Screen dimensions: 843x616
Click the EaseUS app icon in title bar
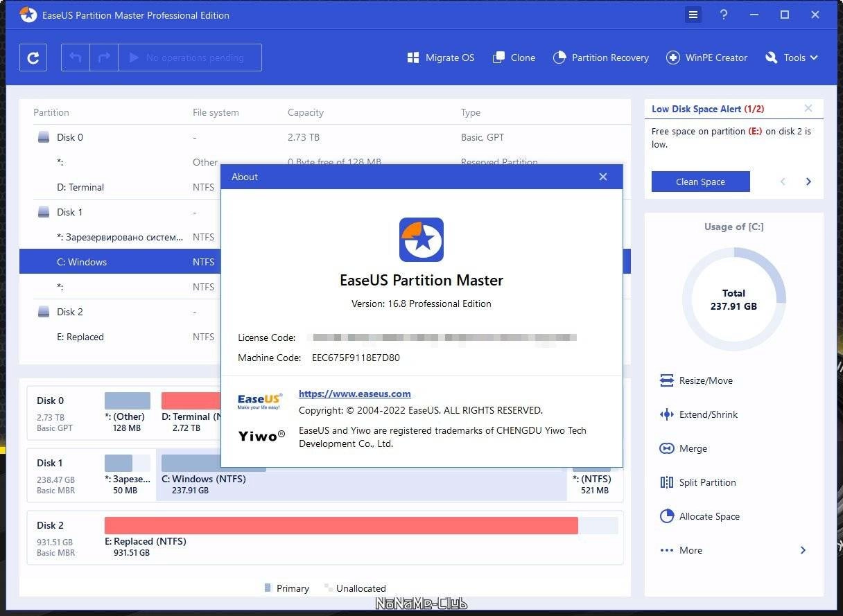coord(28,15)
